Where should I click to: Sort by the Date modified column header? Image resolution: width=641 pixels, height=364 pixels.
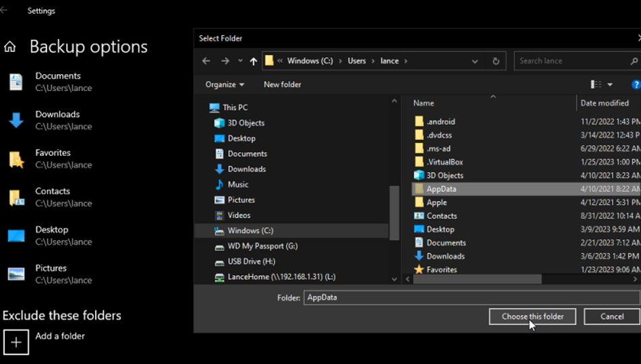pos(605,103)
